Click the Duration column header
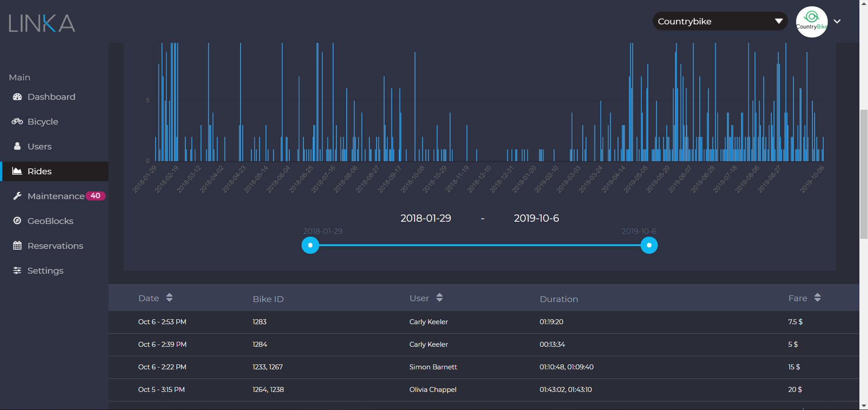868x410 pixels. pos(559,299)
